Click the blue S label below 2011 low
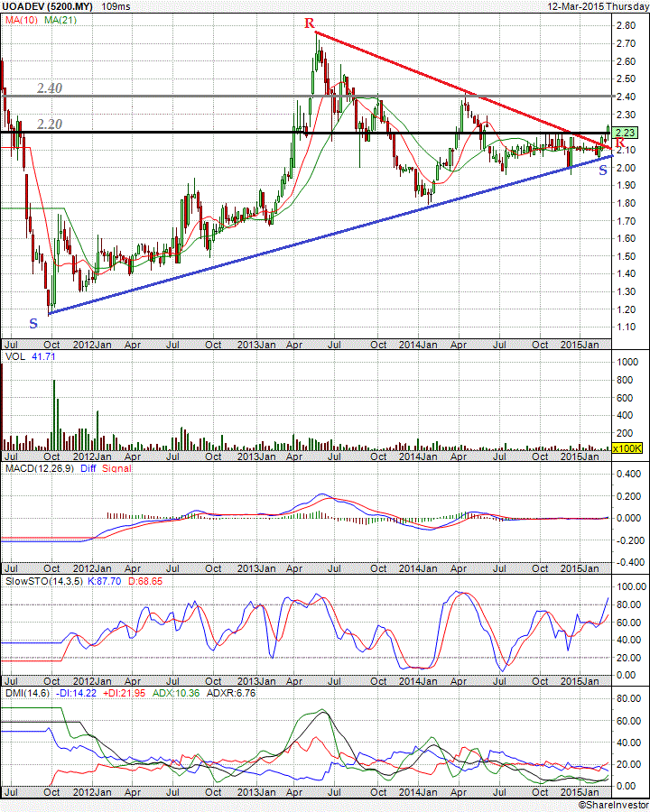Screen dimensions: 650x812 click(x=33, y=324)
